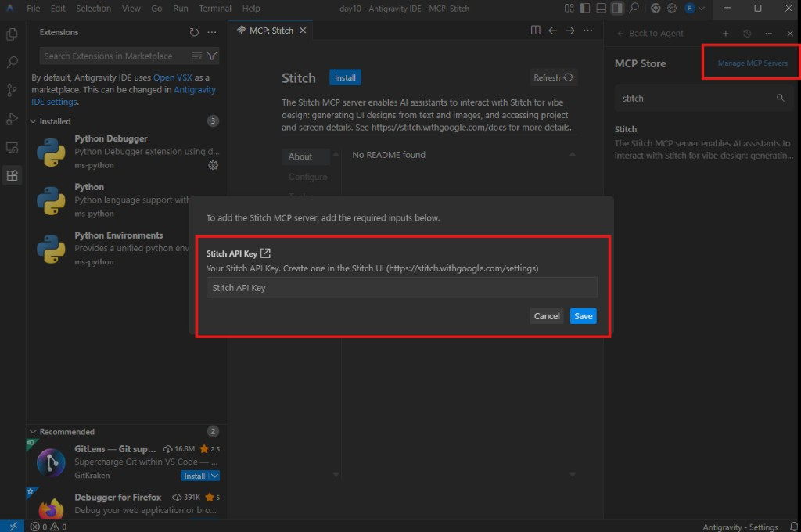This screenshot has height=532, width=801.
Task: Open Python Debugger manage gear
Action: tap(213, 165)
